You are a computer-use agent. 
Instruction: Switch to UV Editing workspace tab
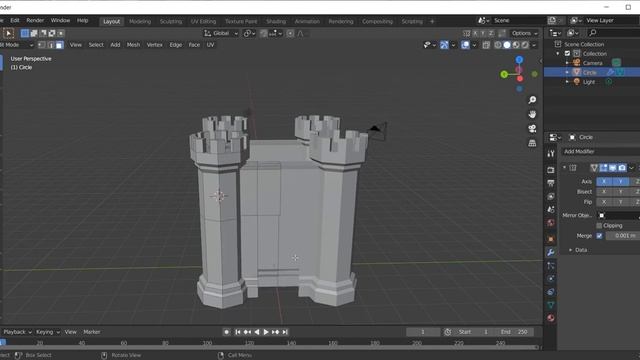(x=203, y=21)
